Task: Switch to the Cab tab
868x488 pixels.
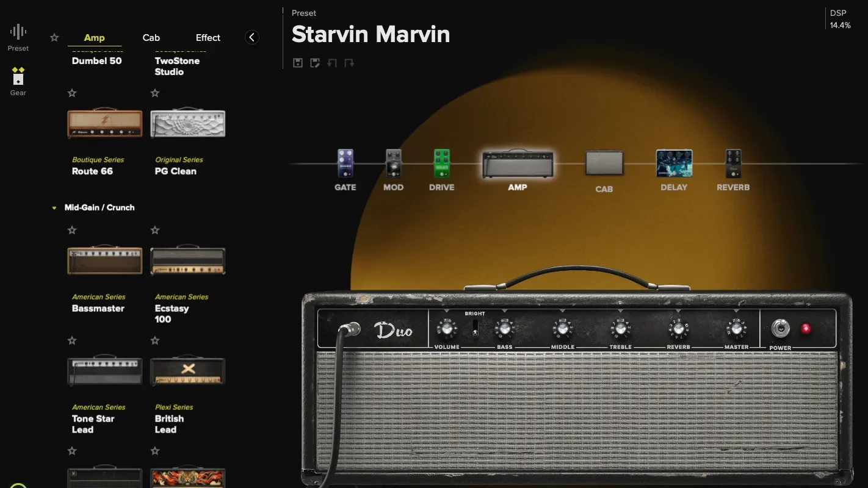Action: pos(151,38)
